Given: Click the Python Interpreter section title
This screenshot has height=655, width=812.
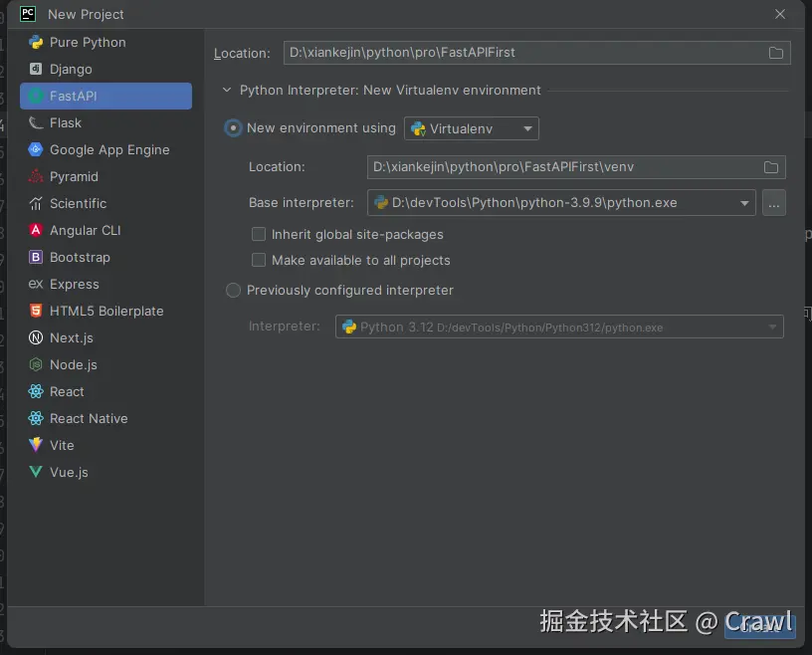Looking at the screenshot, I should click(390, 91).
